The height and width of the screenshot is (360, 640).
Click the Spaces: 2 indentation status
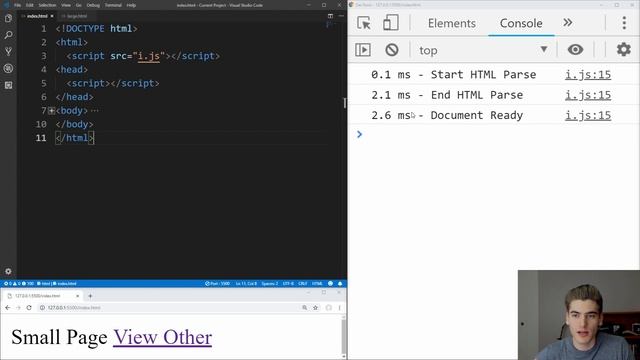tap(269, 284)
